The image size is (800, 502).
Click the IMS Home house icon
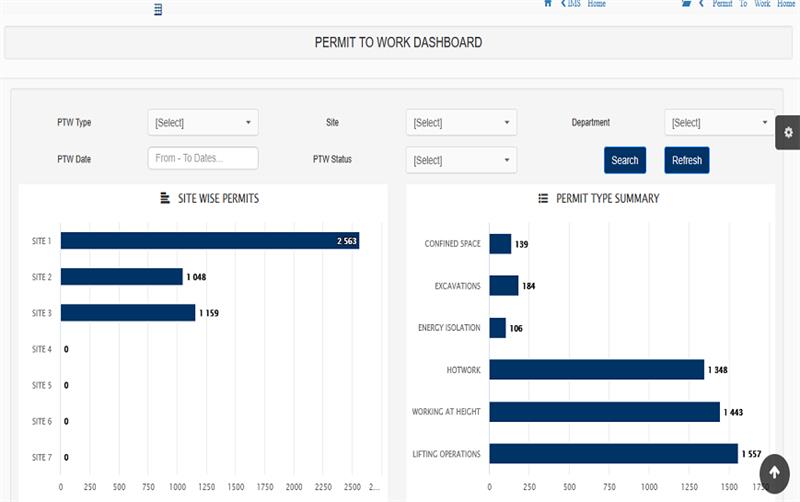548,3
